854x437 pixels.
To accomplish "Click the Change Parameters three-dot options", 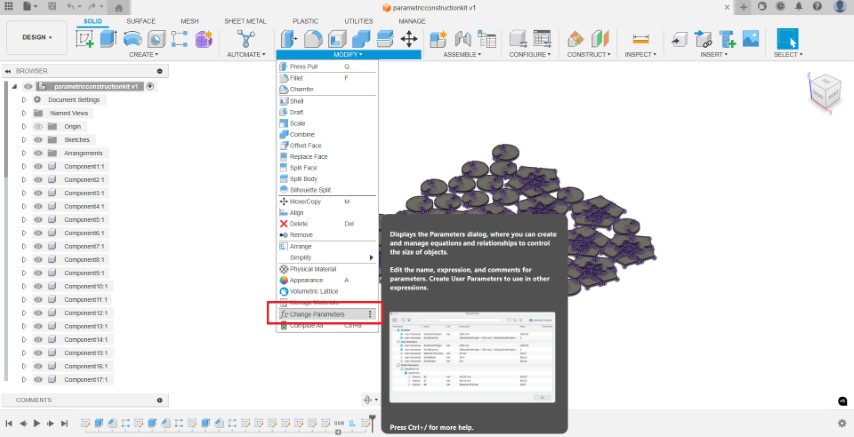I will pyautogui.click(x=370, y=314).
